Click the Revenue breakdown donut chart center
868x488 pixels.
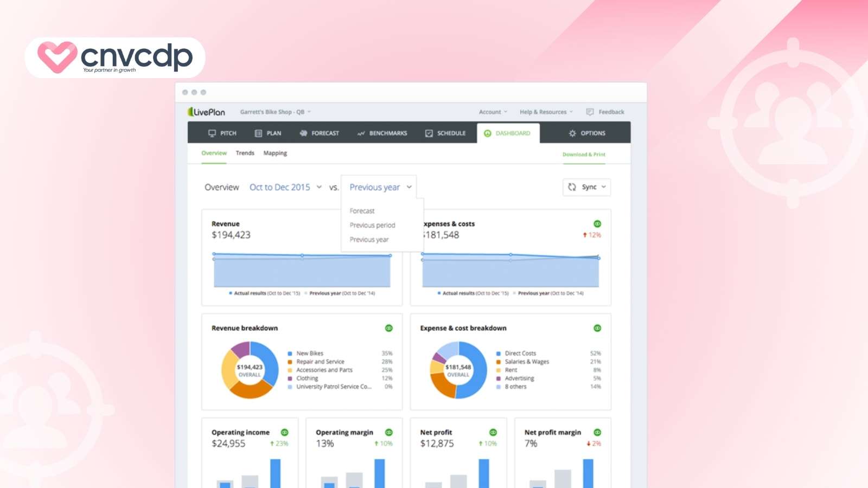[x=250, y=370]
